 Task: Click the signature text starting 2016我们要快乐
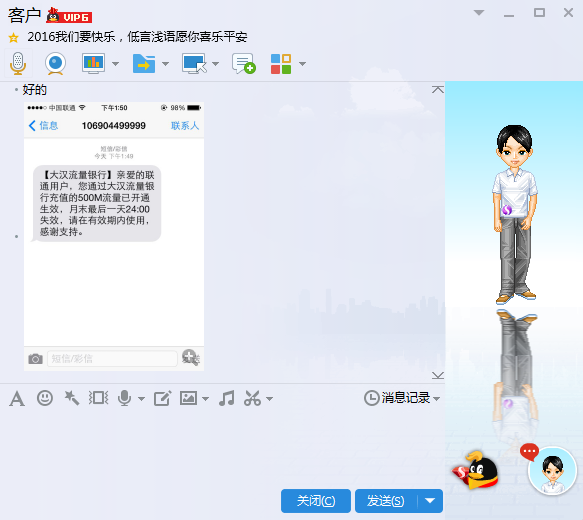pos(137,37)
